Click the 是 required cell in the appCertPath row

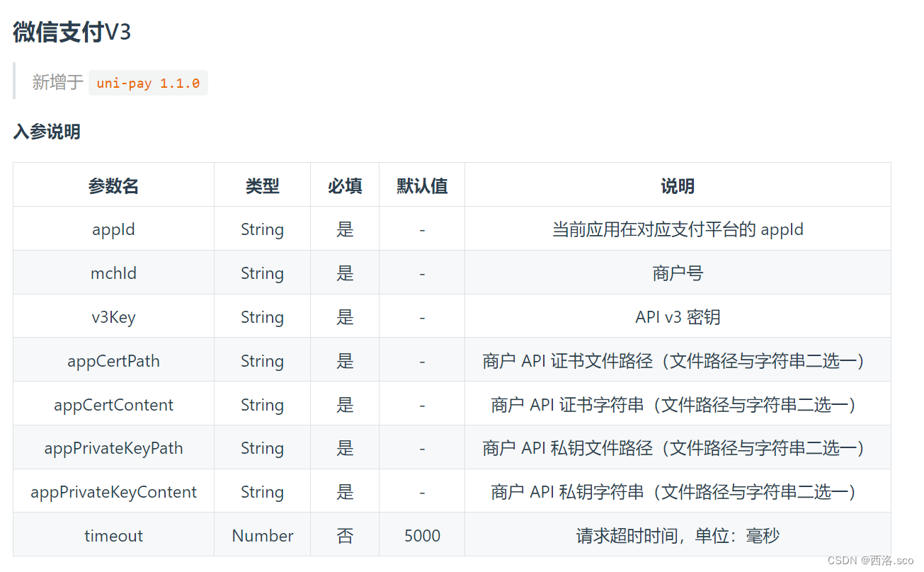point(345,361)
